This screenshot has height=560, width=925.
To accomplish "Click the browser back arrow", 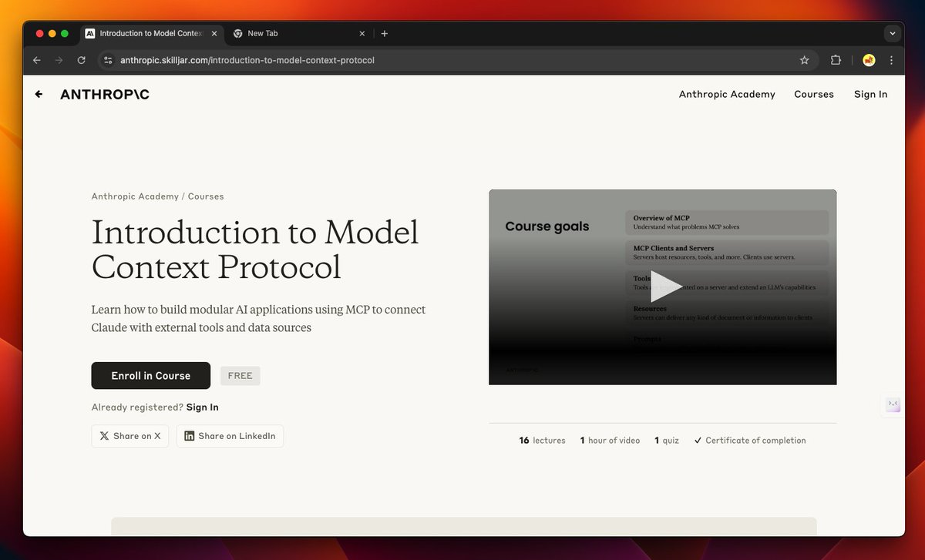I will [36, 60].
